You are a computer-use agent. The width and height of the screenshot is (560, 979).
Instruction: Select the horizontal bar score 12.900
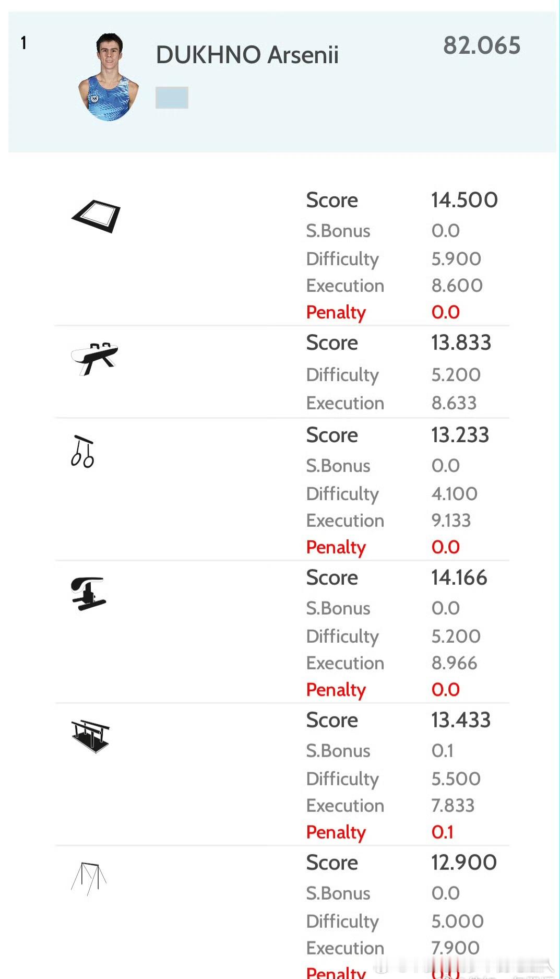(464, 863)
